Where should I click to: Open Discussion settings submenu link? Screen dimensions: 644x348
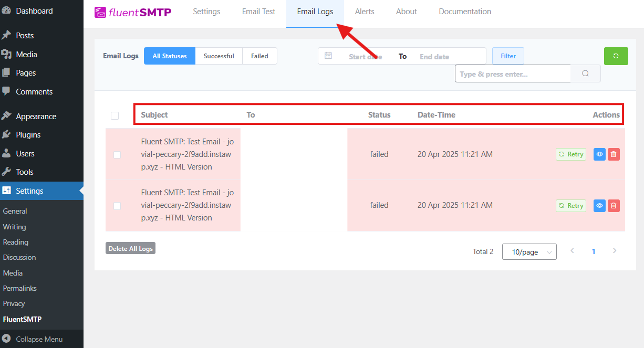[19, 257]
